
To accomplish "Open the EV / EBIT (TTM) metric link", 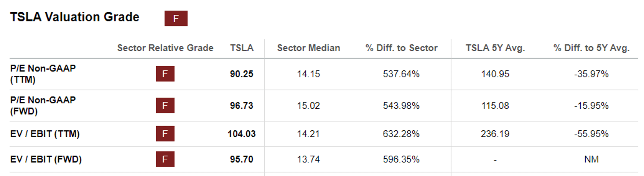I will [45, 134].
